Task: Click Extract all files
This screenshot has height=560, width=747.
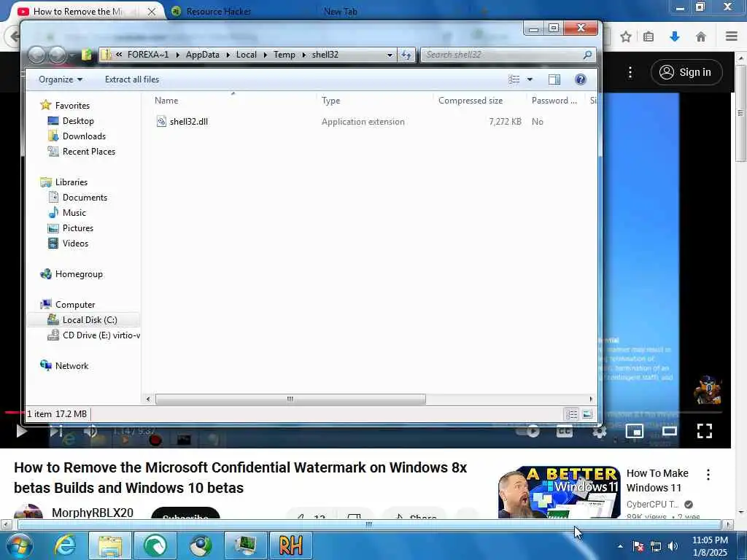Action: [x=132, y=79]
